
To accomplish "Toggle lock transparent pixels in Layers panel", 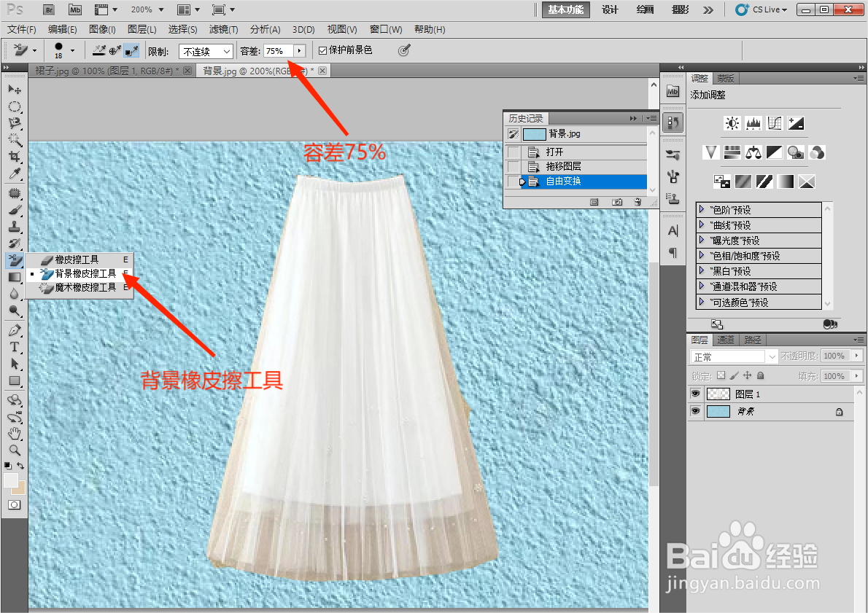I will pyautogui.click(x=721, y=375).
